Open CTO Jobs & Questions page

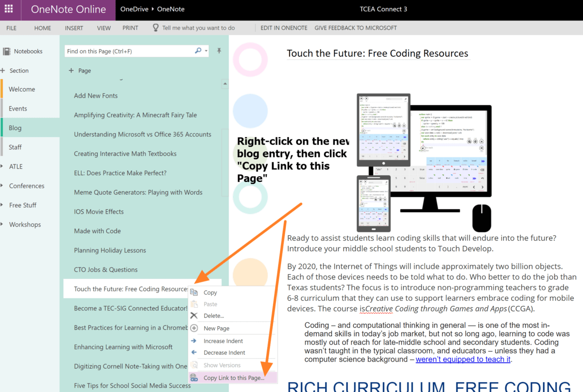click(x=106, y=269)
